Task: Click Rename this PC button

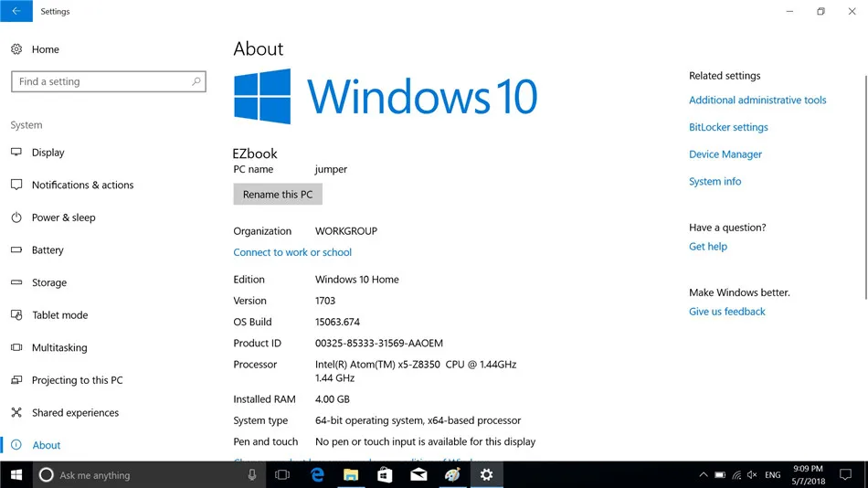Action: [278, 195]
